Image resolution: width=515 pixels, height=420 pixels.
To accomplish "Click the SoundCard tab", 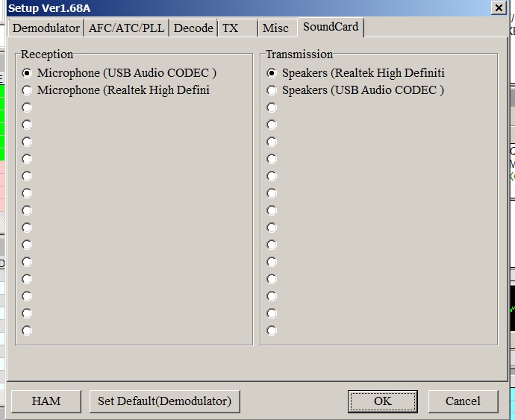I will click(x=331, y=27).
